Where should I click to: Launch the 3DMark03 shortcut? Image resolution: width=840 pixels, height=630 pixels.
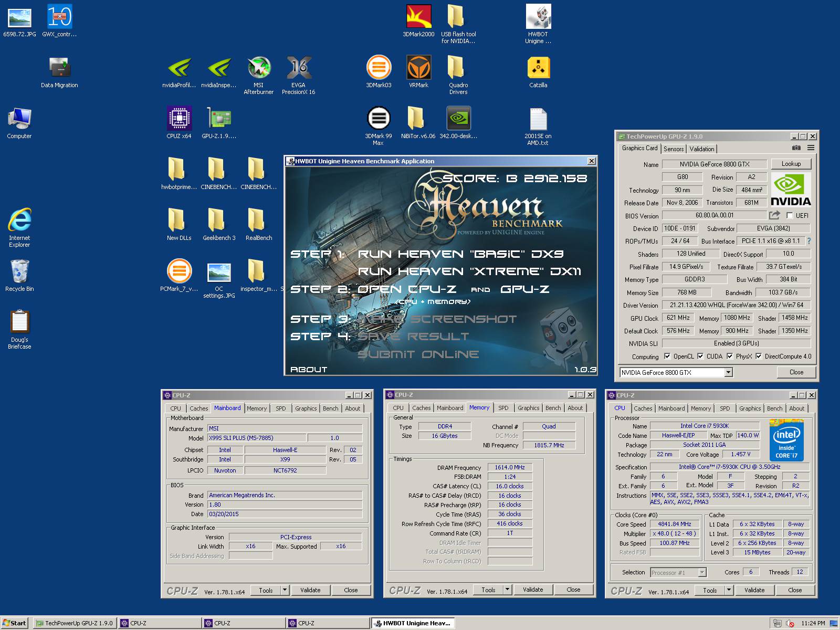(379, 72)
